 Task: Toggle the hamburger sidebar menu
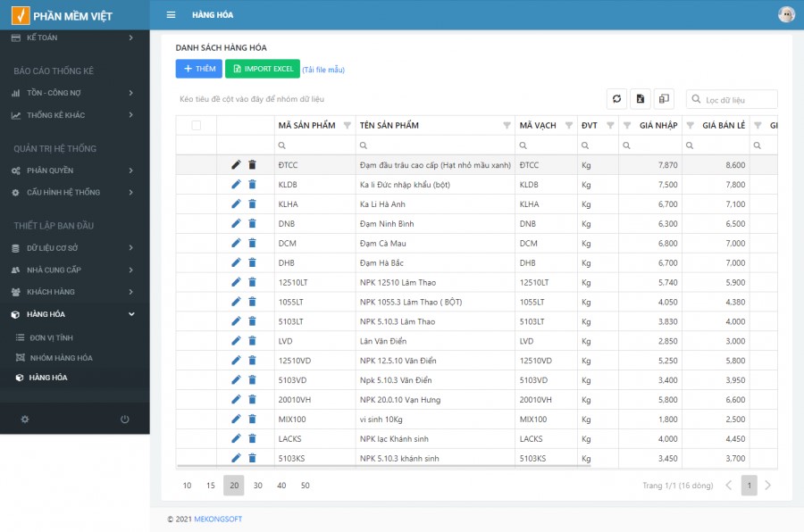pyautogui.click(x=171, y=15)
